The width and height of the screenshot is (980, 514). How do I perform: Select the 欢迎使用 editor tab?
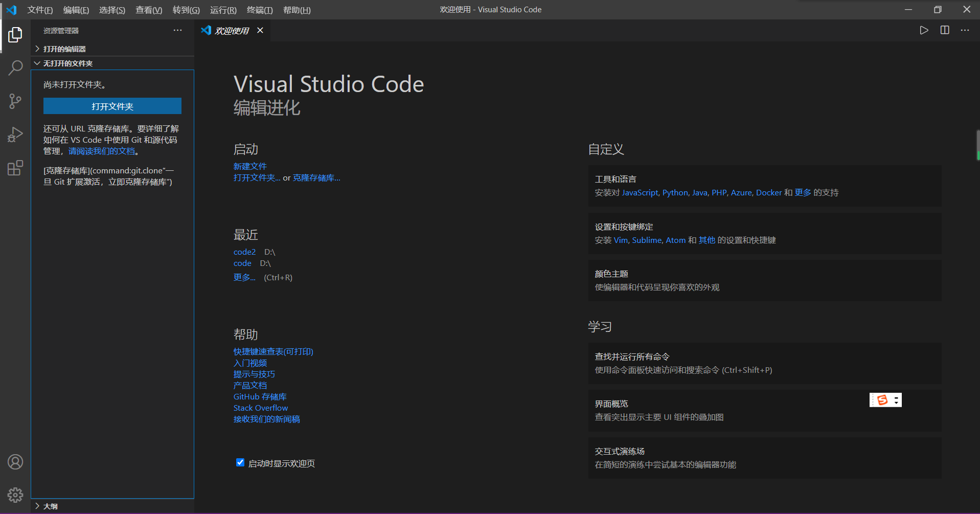point(233,30)
